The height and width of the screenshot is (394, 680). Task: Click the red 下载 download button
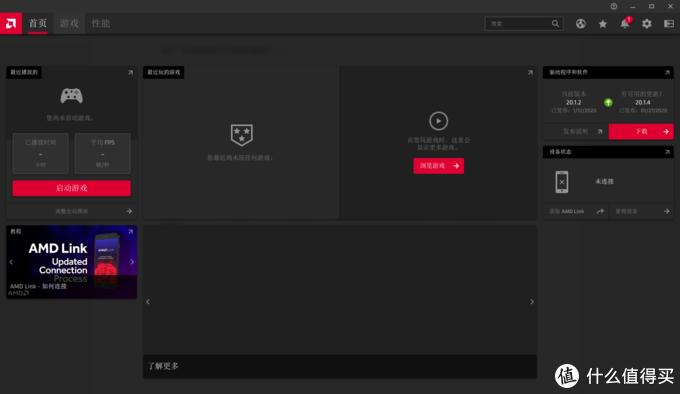click(641, 131)
